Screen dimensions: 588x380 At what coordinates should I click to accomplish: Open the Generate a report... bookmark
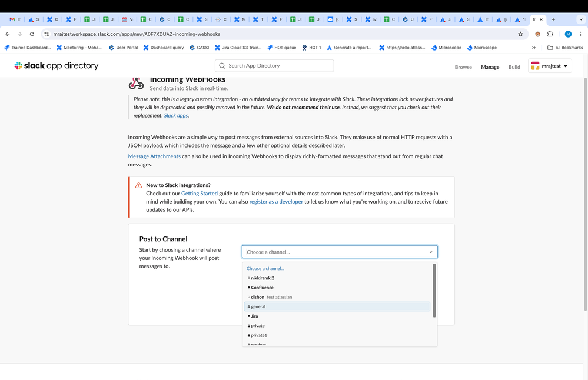click(x=349, y=48)
